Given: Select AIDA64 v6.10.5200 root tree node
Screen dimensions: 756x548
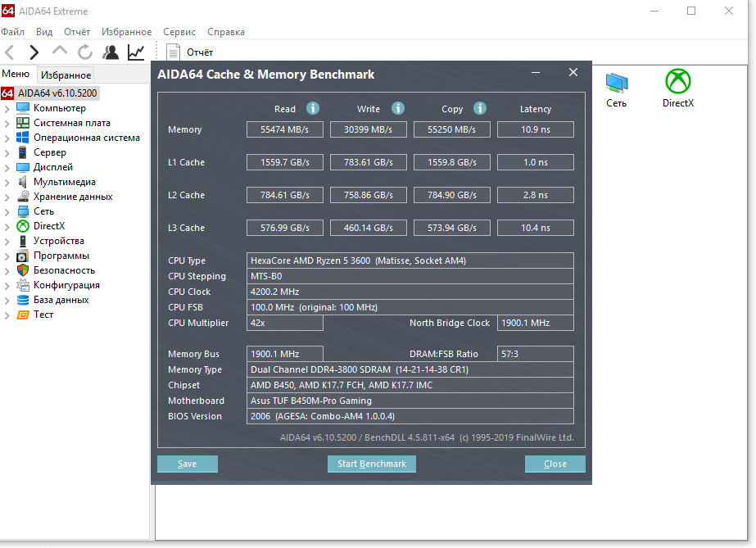Looking at the screenshot, I should tap(50, 93).
